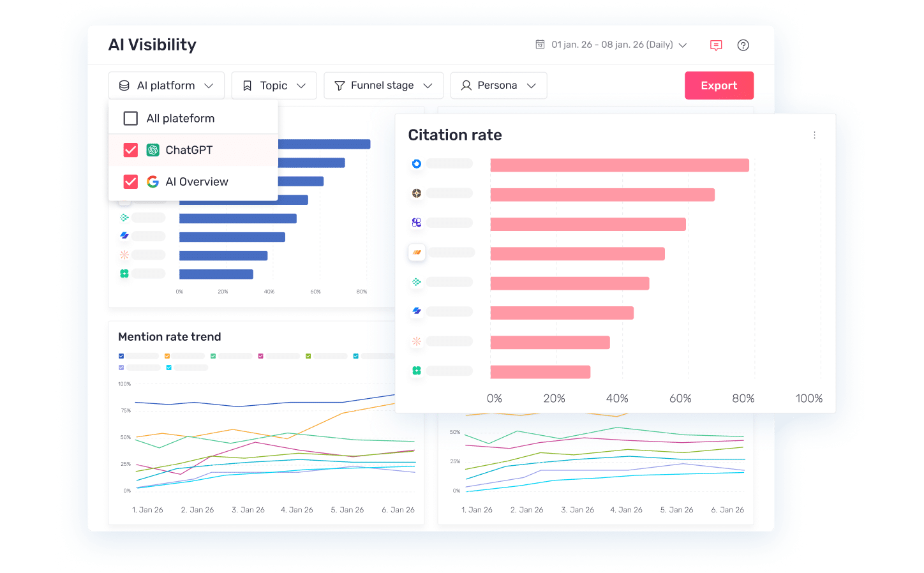The height and width of the screenshot is (573, 924).
Task: Select the purple clover brand icon in Citation rate
Action: point(417,223)
